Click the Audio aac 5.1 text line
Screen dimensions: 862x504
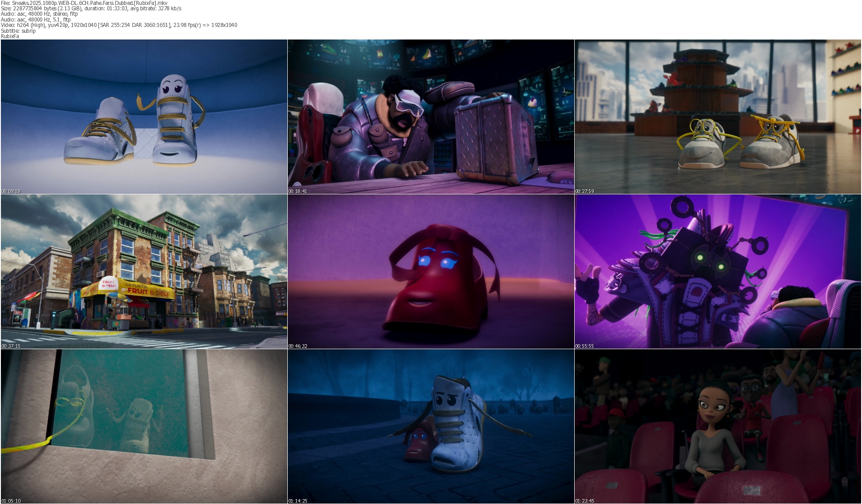[36, 20]
